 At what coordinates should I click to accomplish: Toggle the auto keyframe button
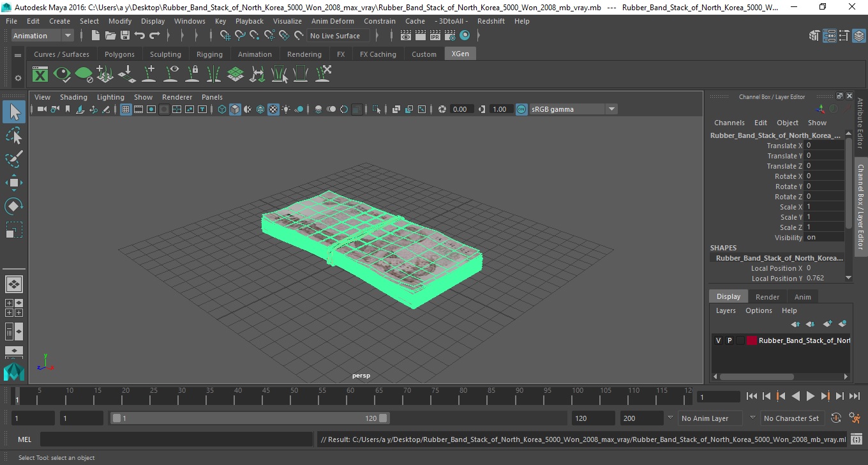click(836, 418)
